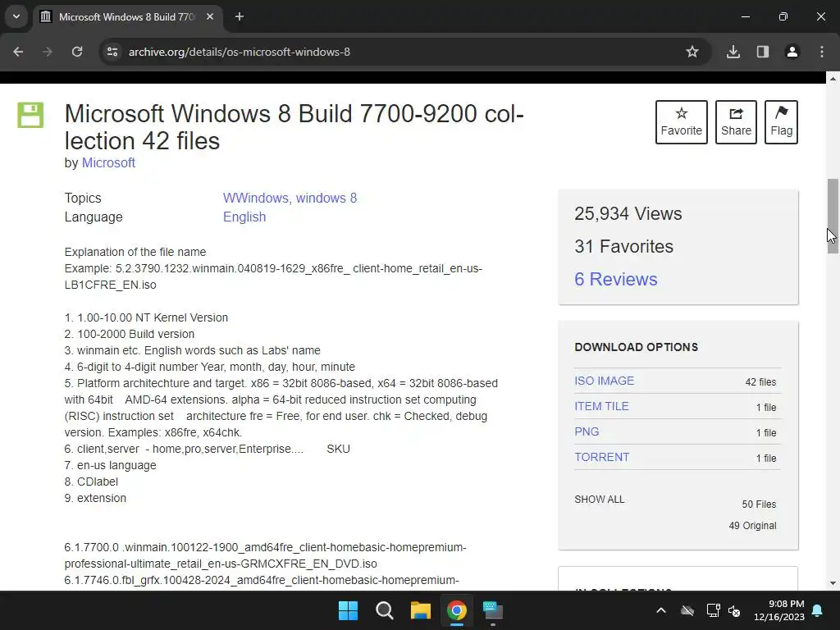Click the scrollbar down arrow

[833, 583]
